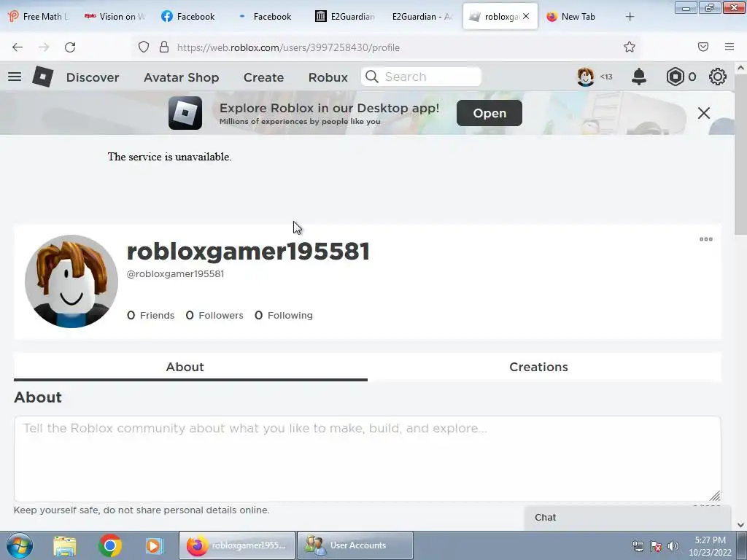
Task: Click the tracking protection shield icon
Action: tap(144, 47)
